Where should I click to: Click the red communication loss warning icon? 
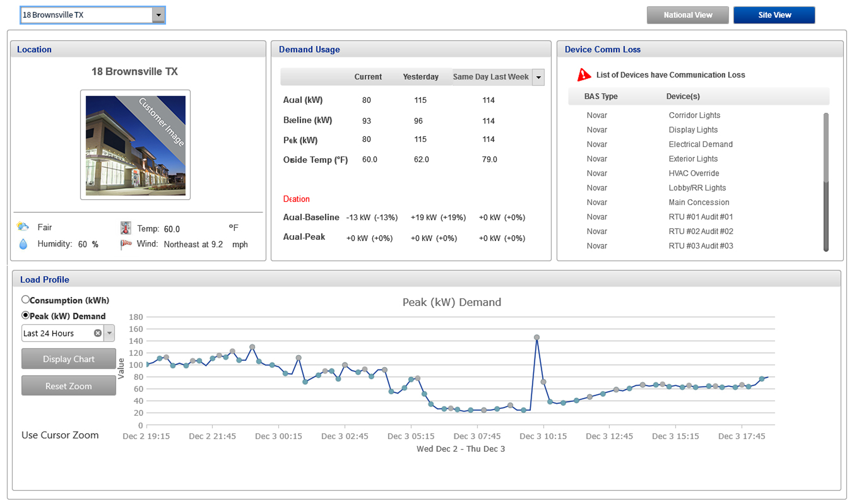coord(584,75)
